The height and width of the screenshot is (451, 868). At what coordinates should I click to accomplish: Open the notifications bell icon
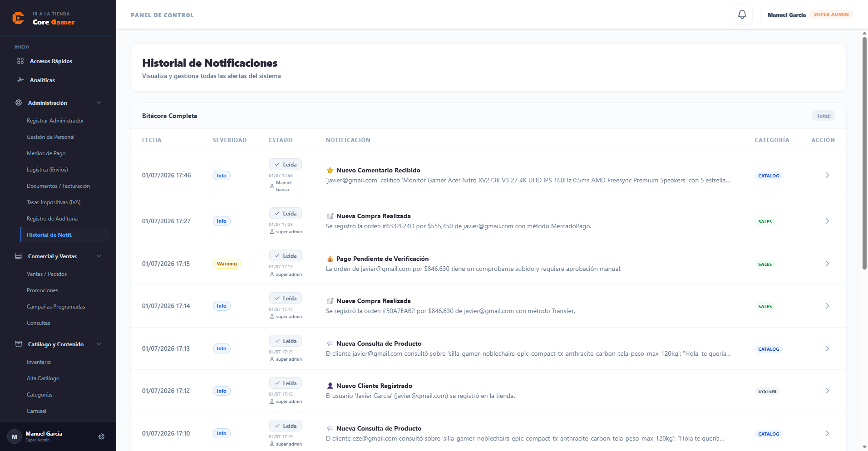click(742, 15)
